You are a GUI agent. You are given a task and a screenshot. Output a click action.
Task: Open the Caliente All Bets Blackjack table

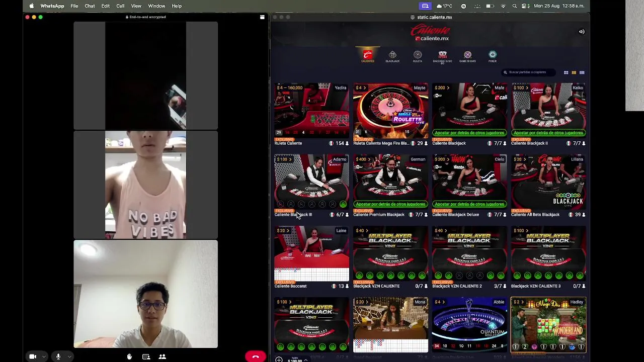(548, 182)
